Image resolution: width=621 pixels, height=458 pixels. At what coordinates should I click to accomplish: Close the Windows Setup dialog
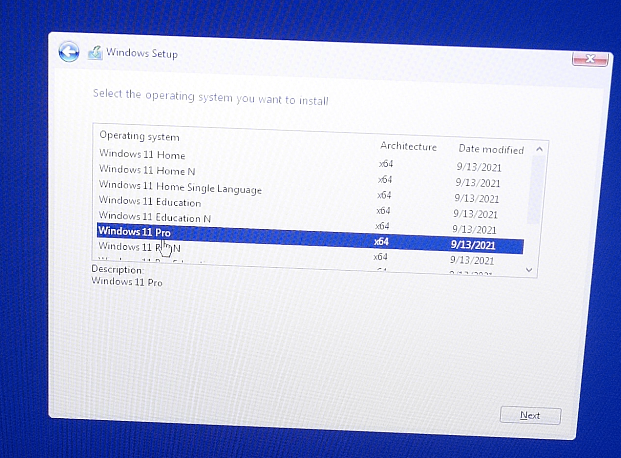coord(590,59)
